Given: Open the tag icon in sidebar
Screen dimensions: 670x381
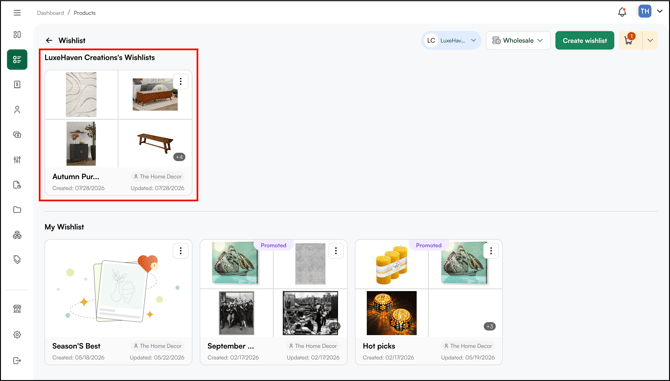Looking at the screenshot, I should point(17,260).
